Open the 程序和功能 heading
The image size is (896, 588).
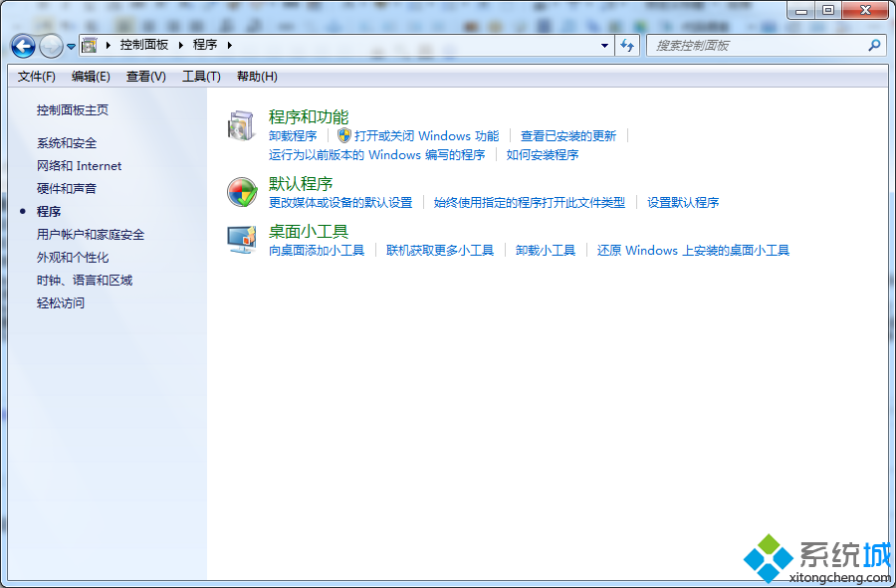click(x=309, y=117)
